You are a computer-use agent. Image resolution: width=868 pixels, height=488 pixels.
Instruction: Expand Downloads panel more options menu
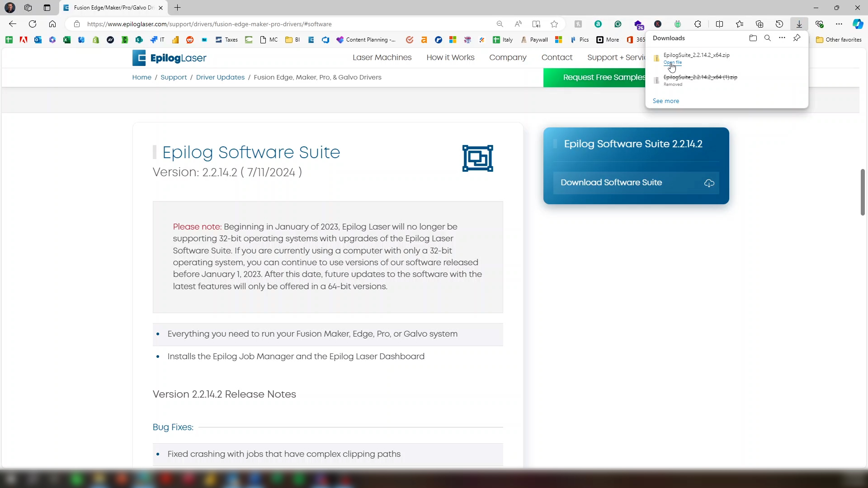(782, 38)
